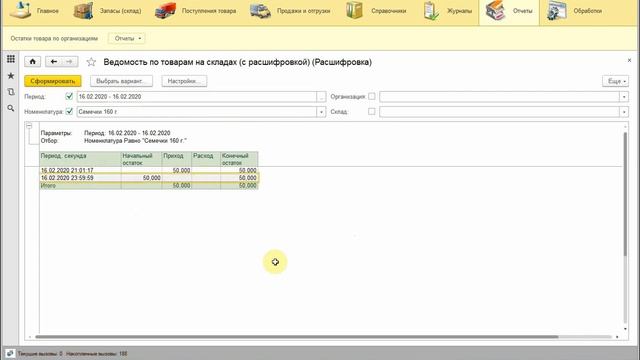Click the vertical scrollbar of the report
This screenshot has width=640, height=360.
tap(625, 194)
